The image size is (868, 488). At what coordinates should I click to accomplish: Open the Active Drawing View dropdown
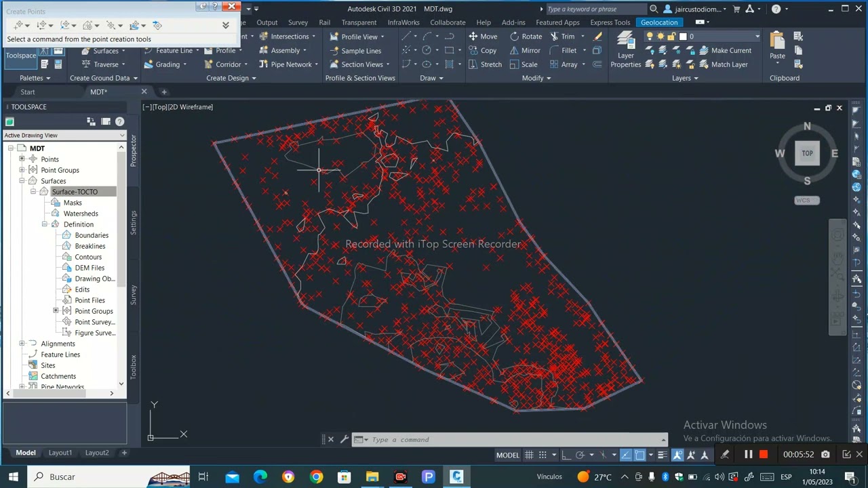click(x=64, y=136)
